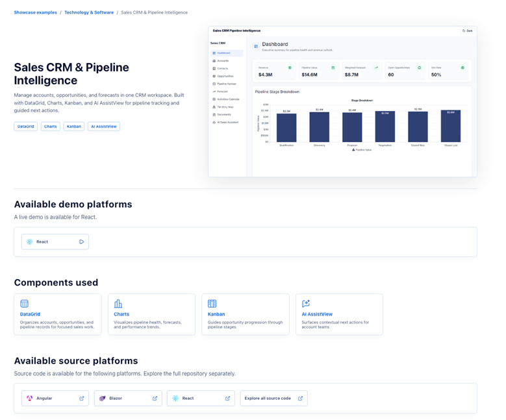Click the Kanban board icon in Components used

[212, 304]
